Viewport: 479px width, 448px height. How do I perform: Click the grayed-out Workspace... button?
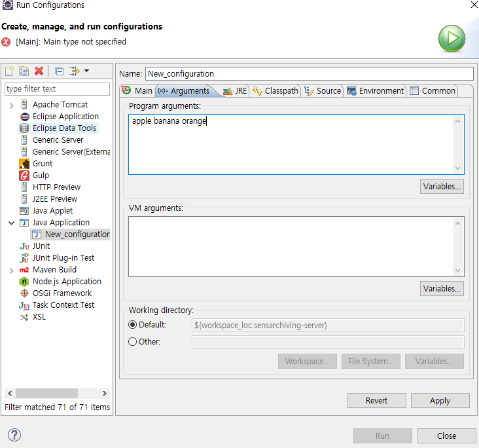click(308, 361)
